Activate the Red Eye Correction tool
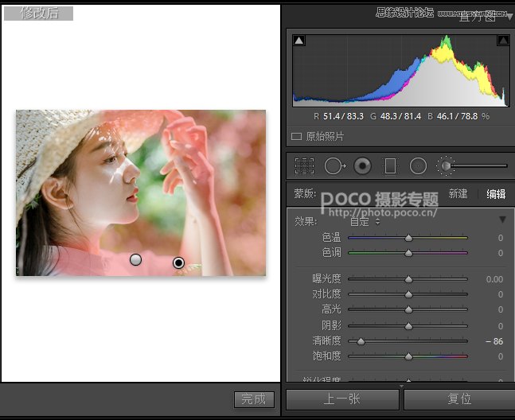 click(x=362, y=165)
